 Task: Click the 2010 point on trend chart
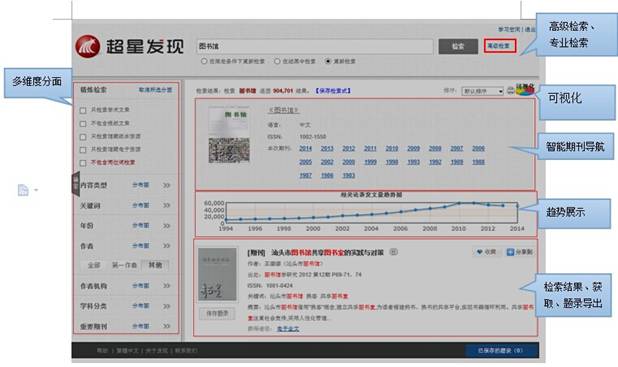(x=459, y=203)
